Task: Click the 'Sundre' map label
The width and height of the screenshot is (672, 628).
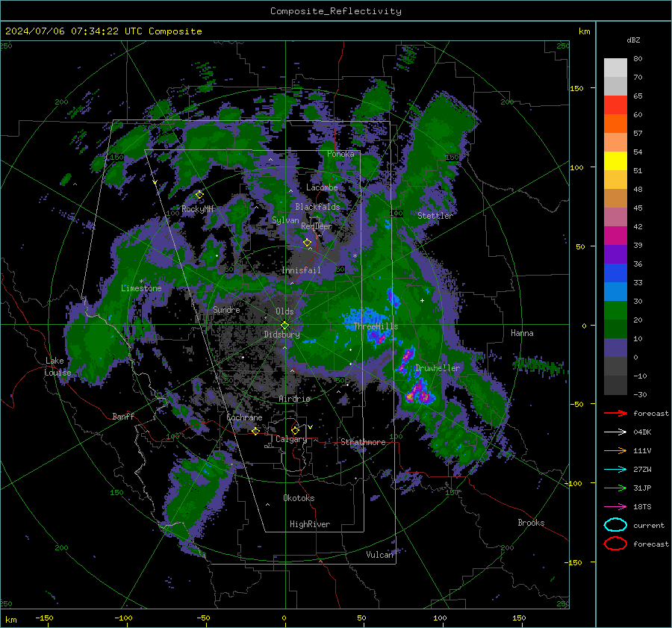Action: point(226,309)
